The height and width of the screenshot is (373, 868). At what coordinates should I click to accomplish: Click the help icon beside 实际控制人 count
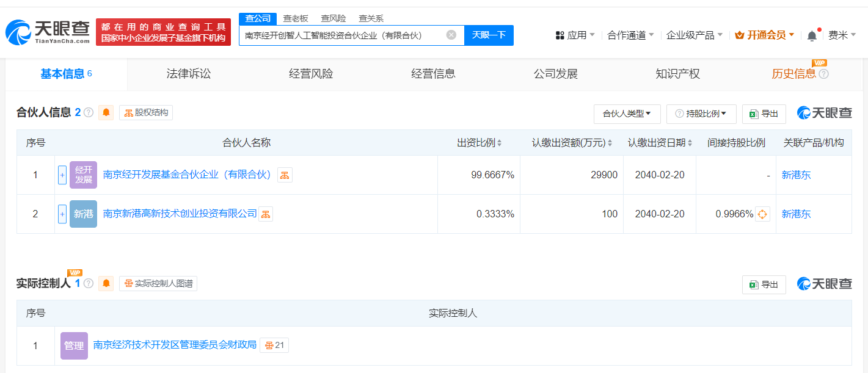coord(89,283)
